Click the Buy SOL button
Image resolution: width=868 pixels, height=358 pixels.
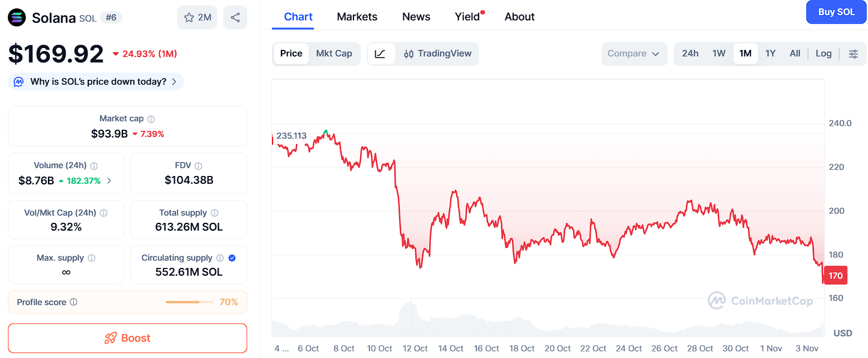tap(836, 12)
